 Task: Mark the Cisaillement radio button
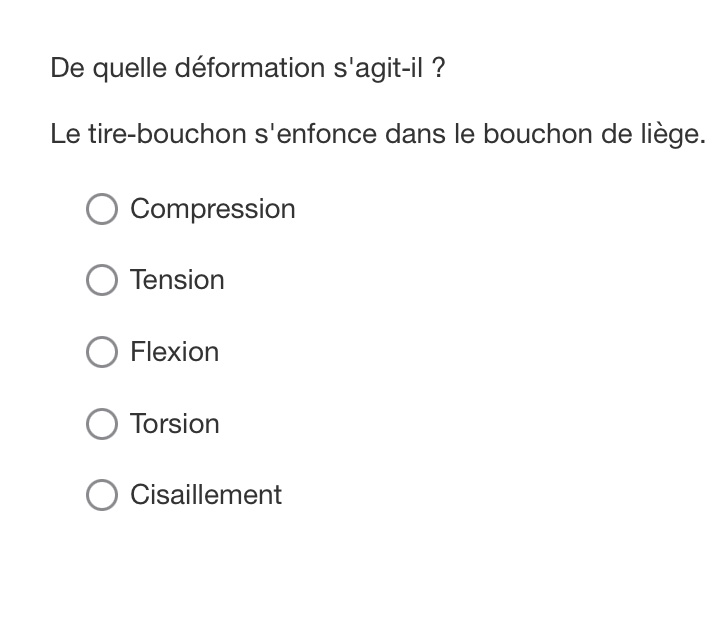102,495
